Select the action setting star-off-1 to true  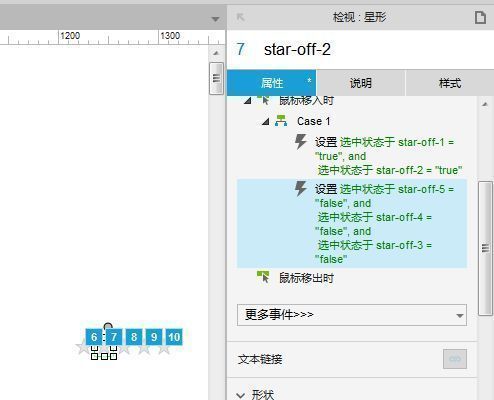[x=388, y=156]
